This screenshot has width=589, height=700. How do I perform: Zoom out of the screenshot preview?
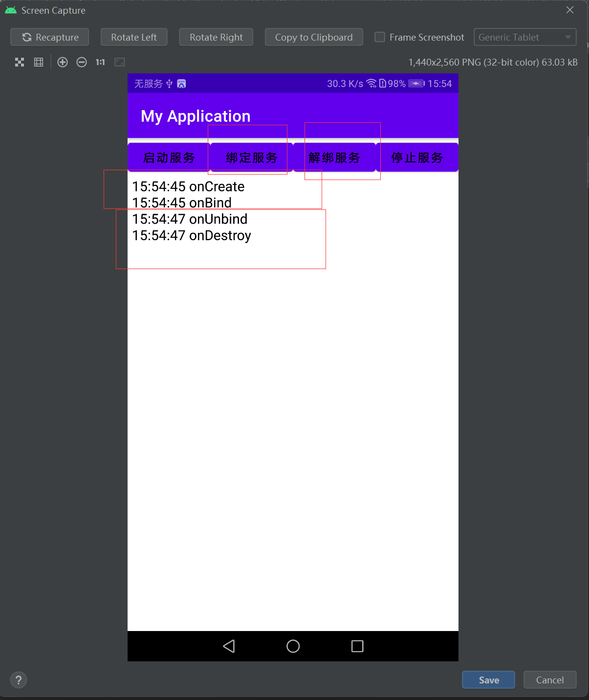pyautogui.click(x=82, y=62)
